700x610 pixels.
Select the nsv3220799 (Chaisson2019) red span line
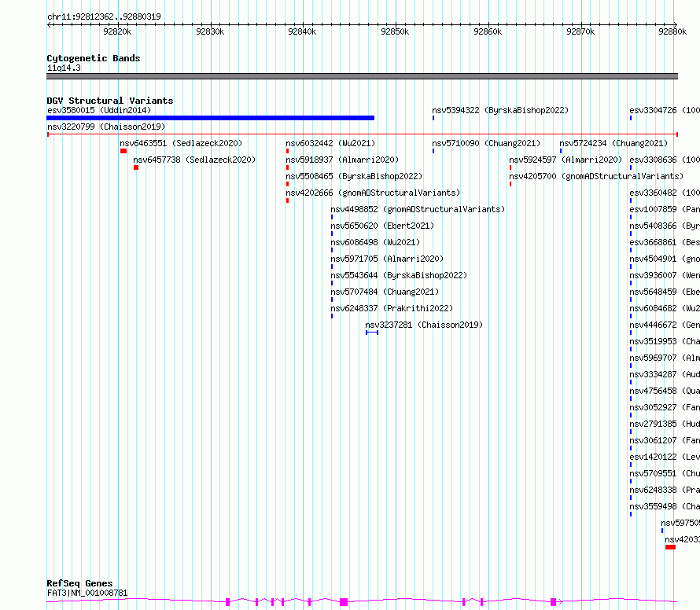(363, 134)
